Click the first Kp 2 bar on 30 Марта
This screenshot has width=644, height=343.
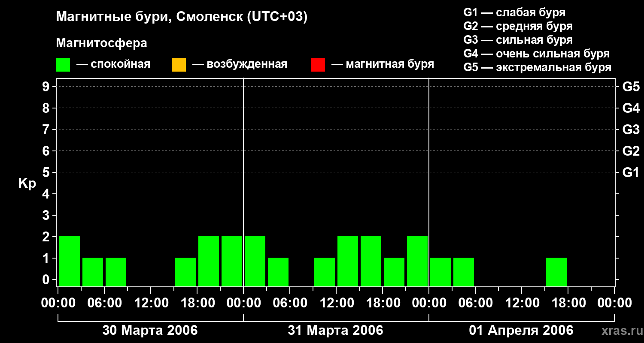point(70,261)
